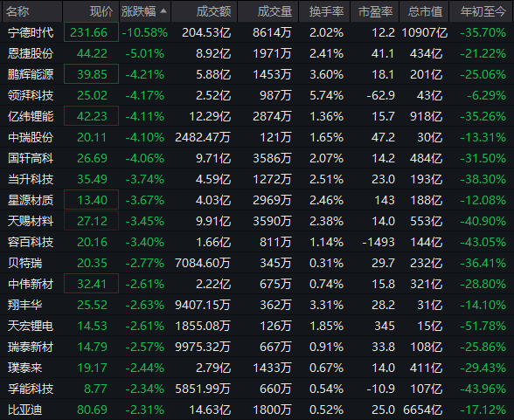Click the market cap 918亿

pyautogui.click(x=427, y=116)
